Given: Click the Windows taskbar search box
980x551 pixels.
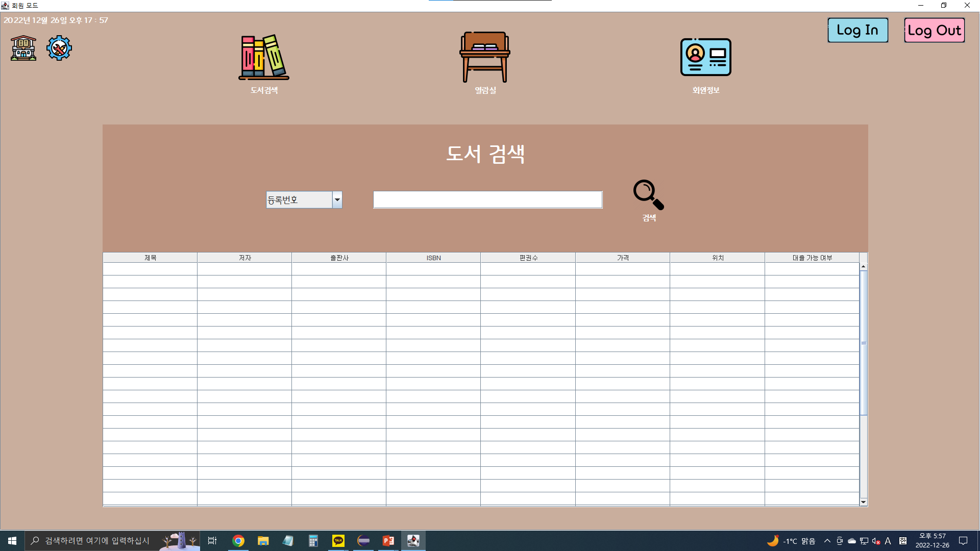Looking at the screenshot, I should tap(102, 541).
